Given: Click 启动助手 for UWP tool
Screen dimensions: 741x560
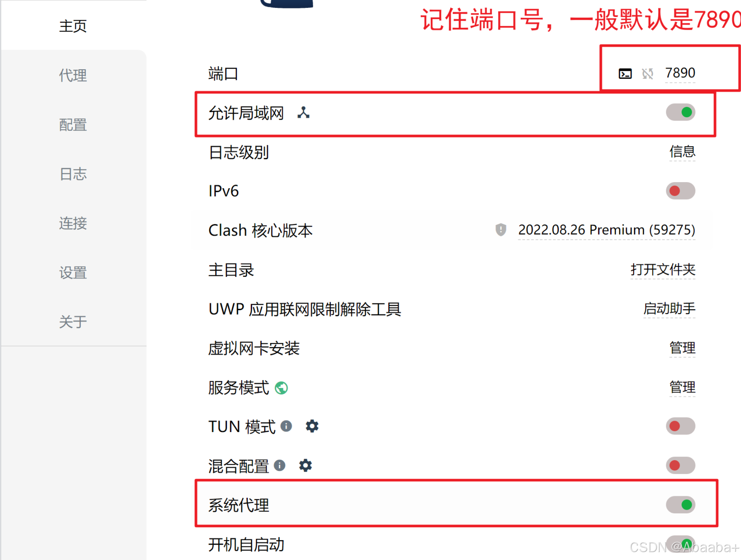Looking at the screenshot, I should [669, 309].
